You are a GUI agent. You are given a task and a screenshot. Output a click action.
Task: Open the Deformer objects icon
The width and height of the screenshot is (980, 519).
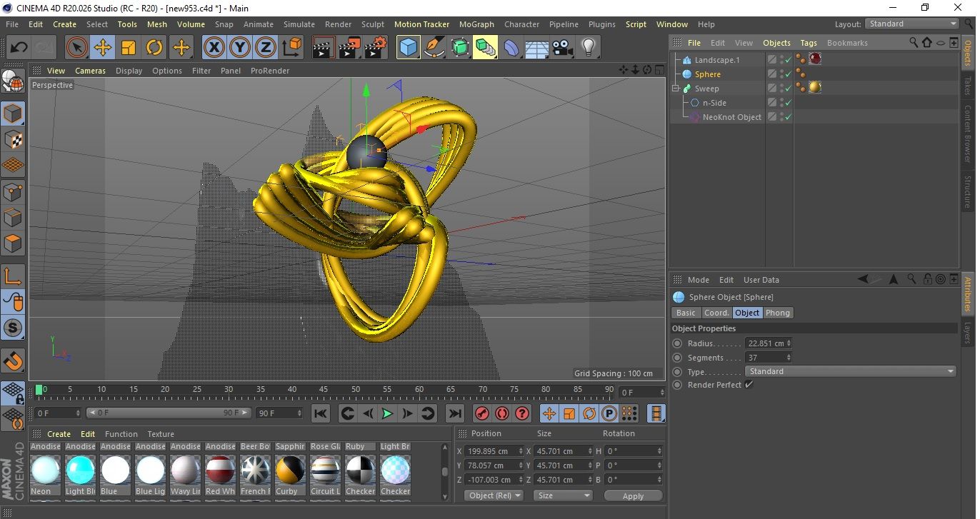tap(511, 48)
